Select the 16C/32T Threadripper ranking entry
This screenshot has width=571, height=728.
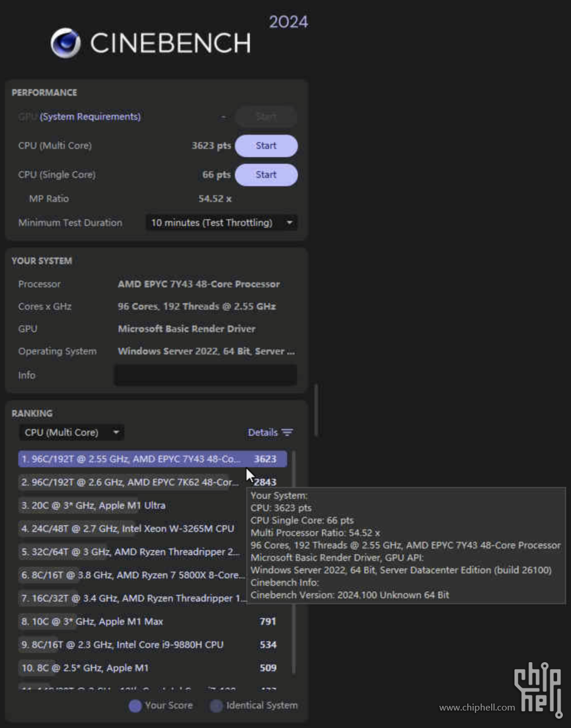tap(132, 599)
